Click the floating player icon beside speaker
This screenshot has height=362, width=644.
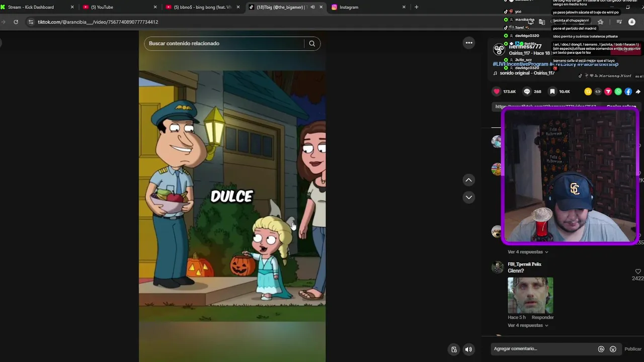pyautogui.click(x=454, y=349)
